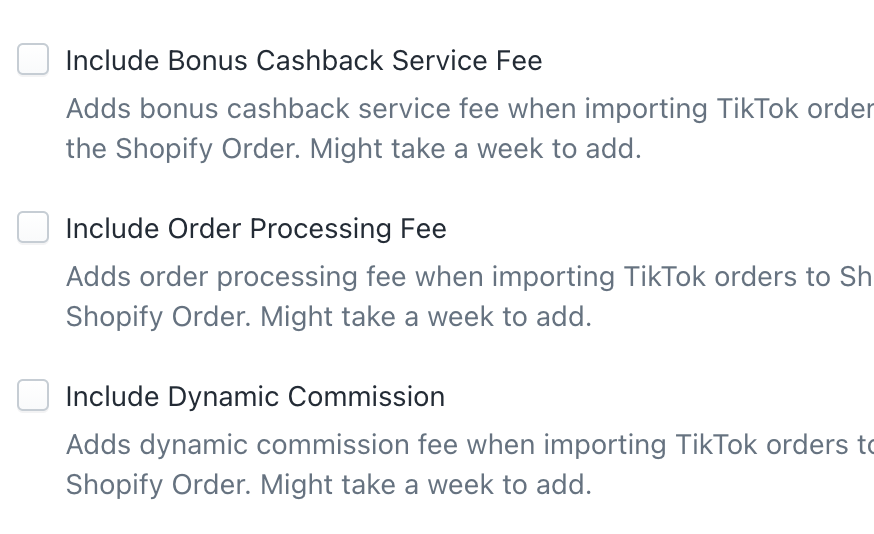
Task: Click the 'Adds bonus cashback service fee' description
Action: [470, 109]
